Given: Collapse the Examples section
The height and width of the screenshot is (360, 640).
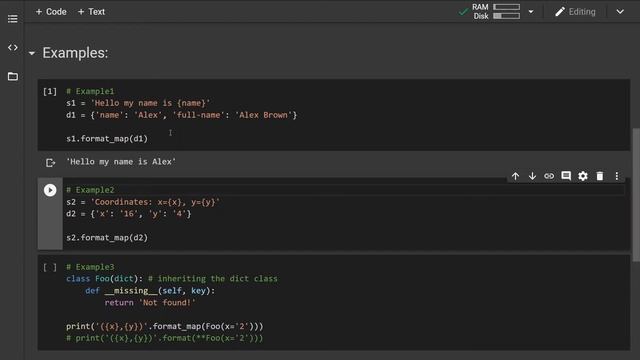Looking at the screenshot, I should tap(32, 53).
